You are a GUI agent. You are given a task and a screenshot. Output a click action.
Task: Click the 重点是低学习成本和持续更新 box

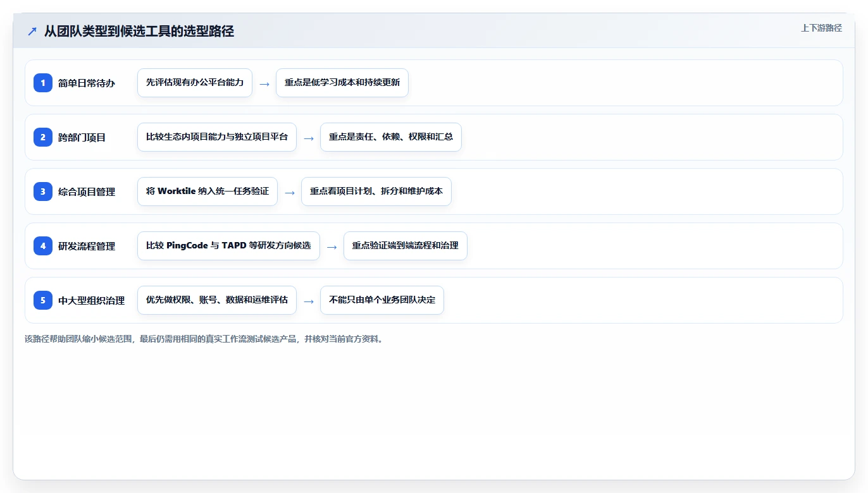coord(342,83)
